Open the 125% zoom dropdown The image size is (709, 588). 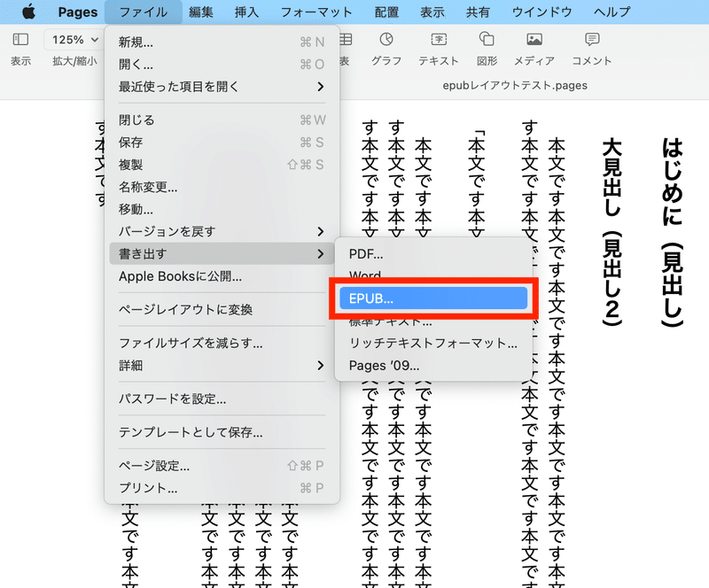[74, 40]
